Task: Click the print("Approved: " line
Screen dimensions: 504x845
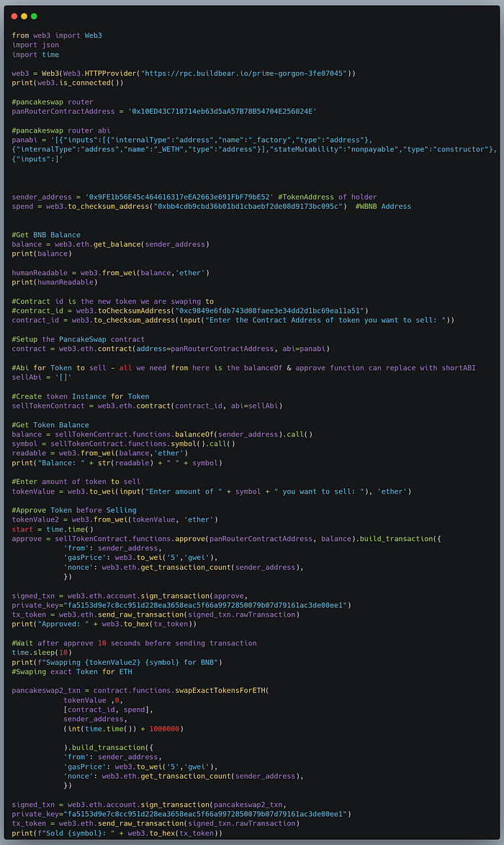Action: [x=104, y=625]
